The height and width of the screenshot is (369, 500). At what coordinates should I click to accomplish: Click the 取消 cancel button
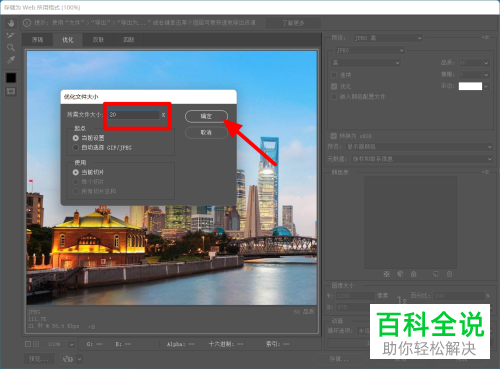point(206,132)
